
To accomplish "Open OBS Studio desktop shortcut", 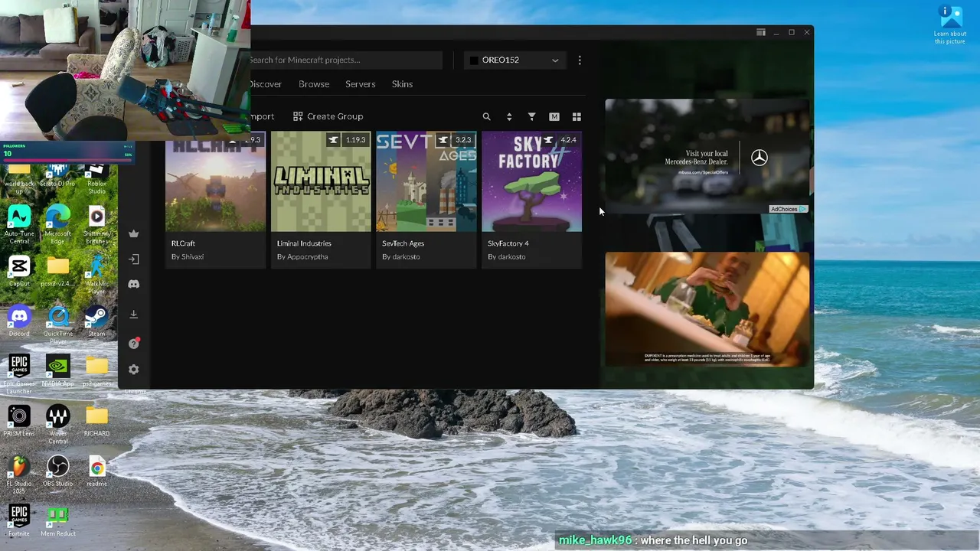I will [58, 471].
